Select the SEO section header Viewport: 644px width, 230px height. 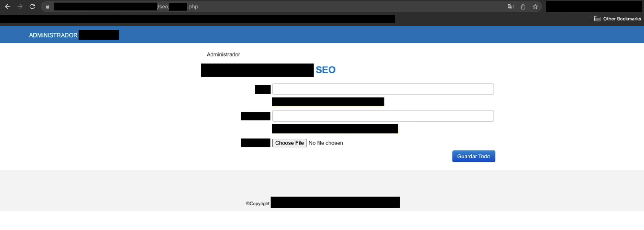click(325, 69)
